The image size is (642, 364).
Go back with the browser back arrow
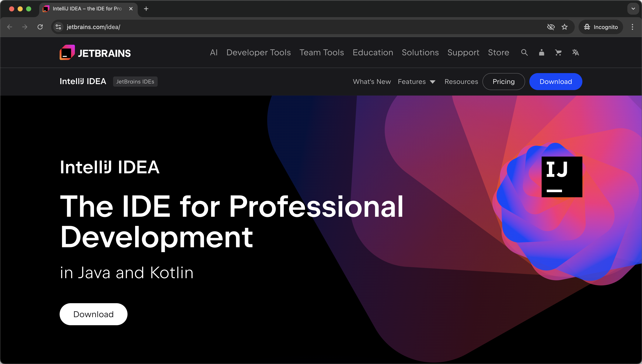coord(10,27)
